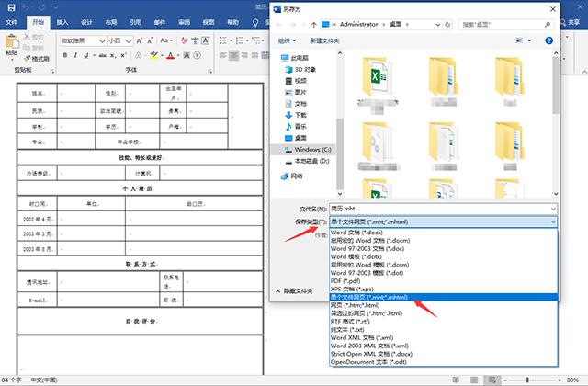The image size is (588, 386).
Task: Toggle Bold formatting in the ribbon
Action: point(65,55)
